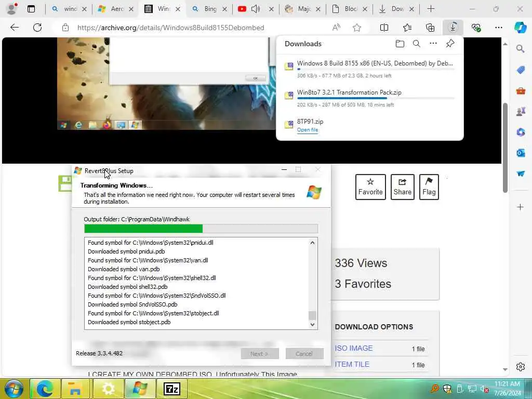
Task: Select Win8to7 3.2.1 Transformation Pack.zip download
Action: point(370,98)
